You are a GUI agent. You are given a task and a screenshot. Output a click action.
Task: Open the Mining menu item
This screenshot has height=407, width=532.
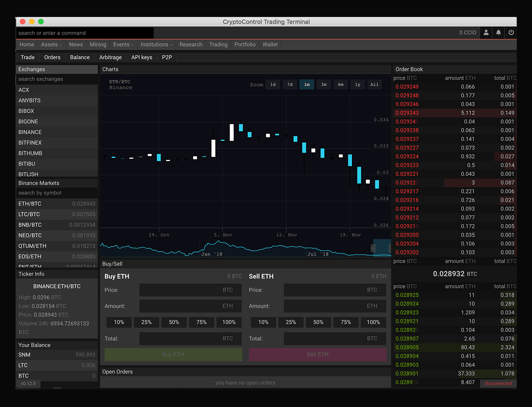98,45
